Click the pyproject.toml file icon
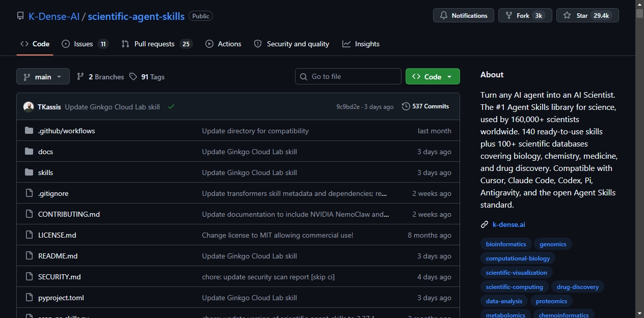 29,298
